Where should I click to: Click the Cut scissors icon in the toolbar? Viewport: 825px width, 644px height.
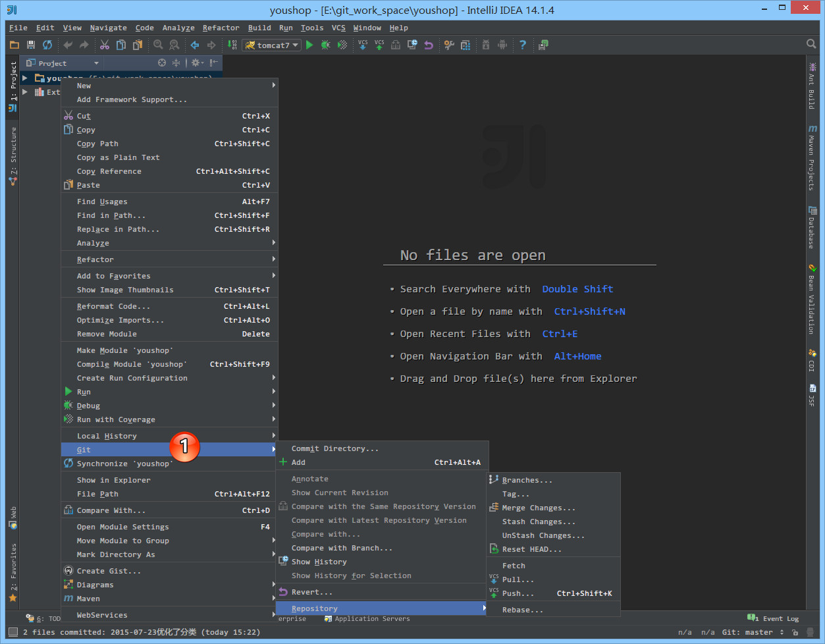coord(105,45)
